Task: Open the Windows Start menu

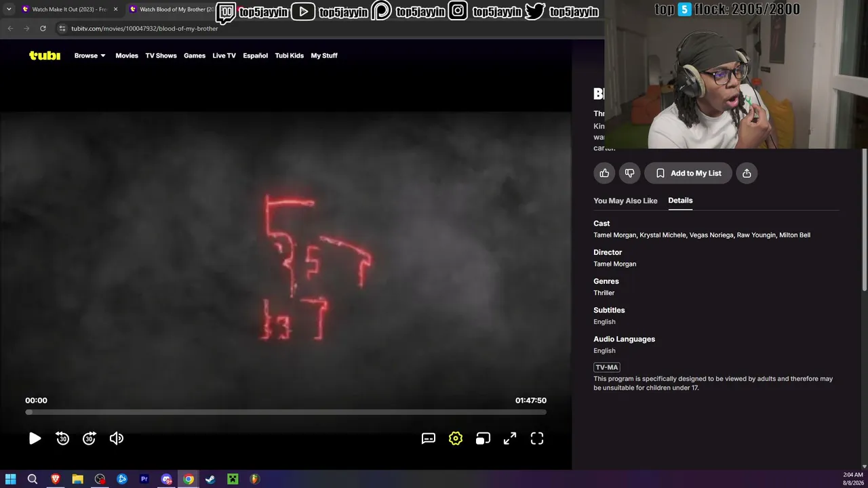Action: click(10, 479)
